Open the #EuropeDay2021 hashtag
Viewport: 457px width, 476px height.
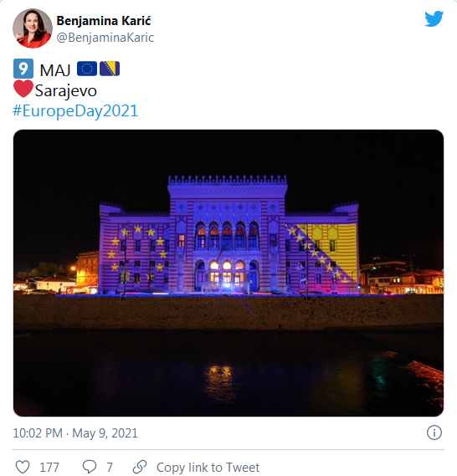(75, 110)
